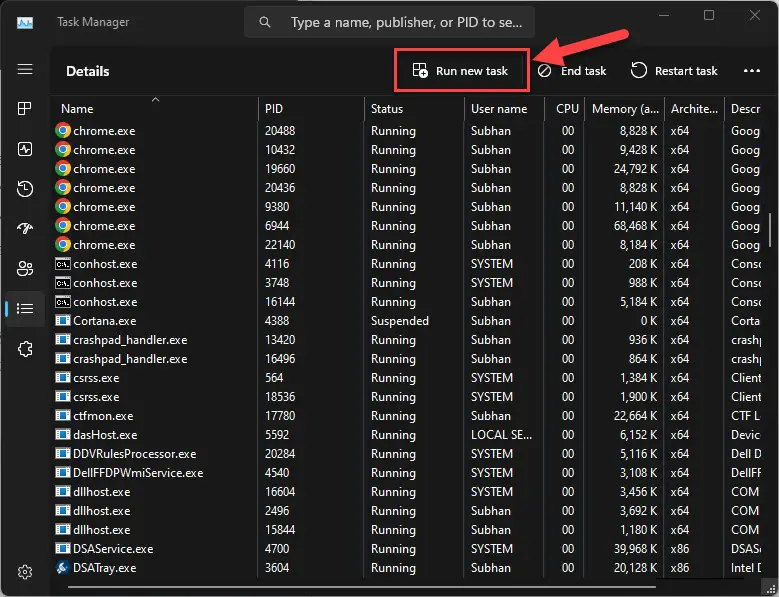Select the dasHost.exe process name

click(x=105, y=435)
